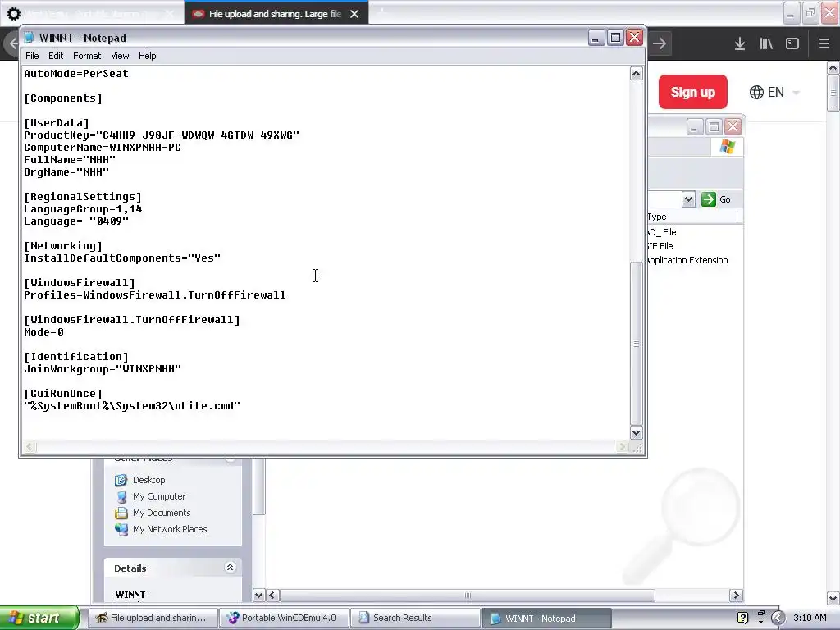The height and width of the screenshot is (630, 840).
Task: Open the View menu in Notepad
Action: point(120,56)
